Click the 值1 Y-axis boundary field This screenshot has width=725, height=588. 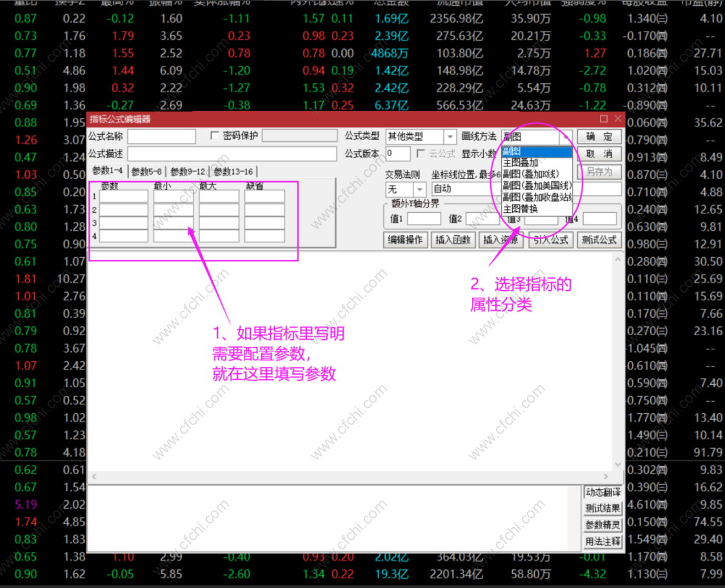[x=424, y=219]
